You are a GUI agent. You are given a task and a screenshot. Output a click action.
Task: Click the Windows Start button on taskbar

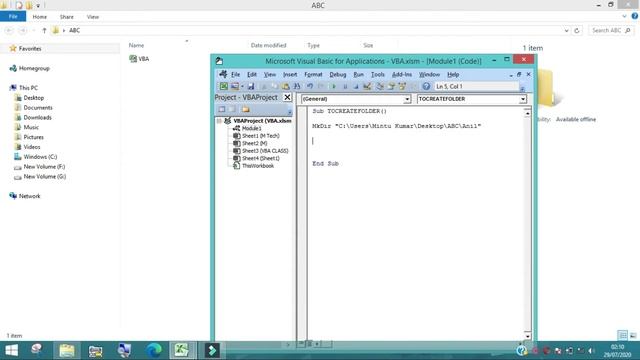tap(11, 350)
